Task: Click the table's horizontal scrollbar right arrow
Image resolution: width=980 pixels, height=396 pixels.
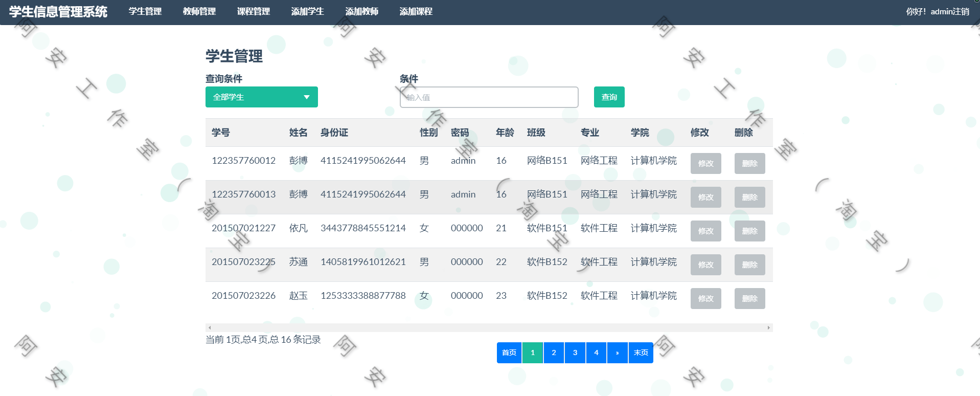Action: pyautogui.click(x=769, y=328)
